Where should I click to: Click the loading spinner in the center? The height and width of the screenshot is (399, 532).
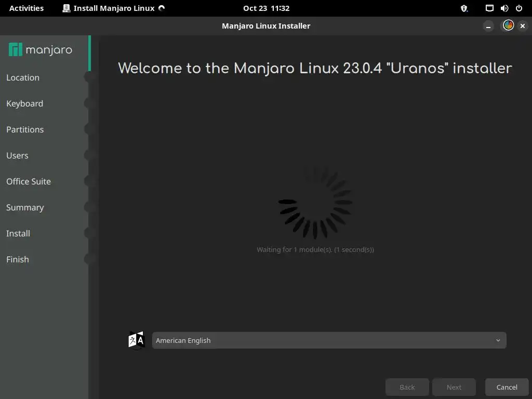[315, 203]
